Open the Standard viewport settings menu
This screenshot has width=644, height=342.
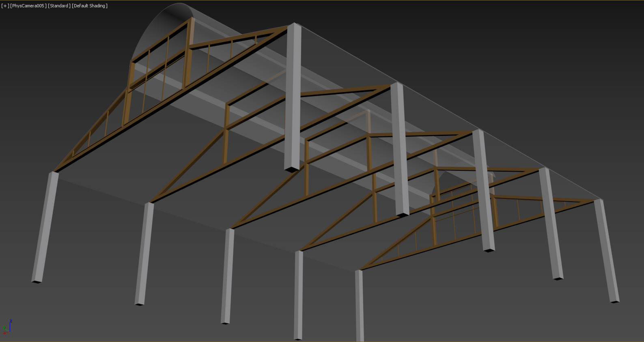coord(59,6)
